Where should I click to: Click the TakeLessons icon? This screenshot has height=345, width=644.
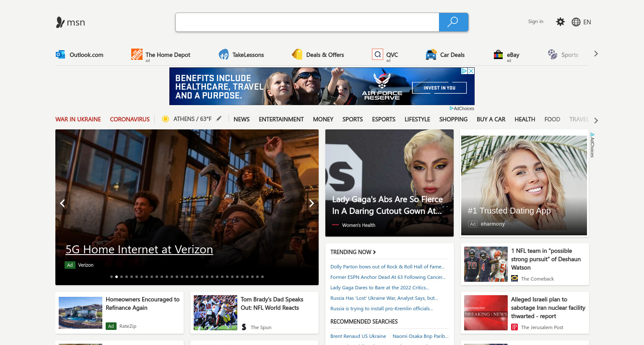tap(223, 54)
